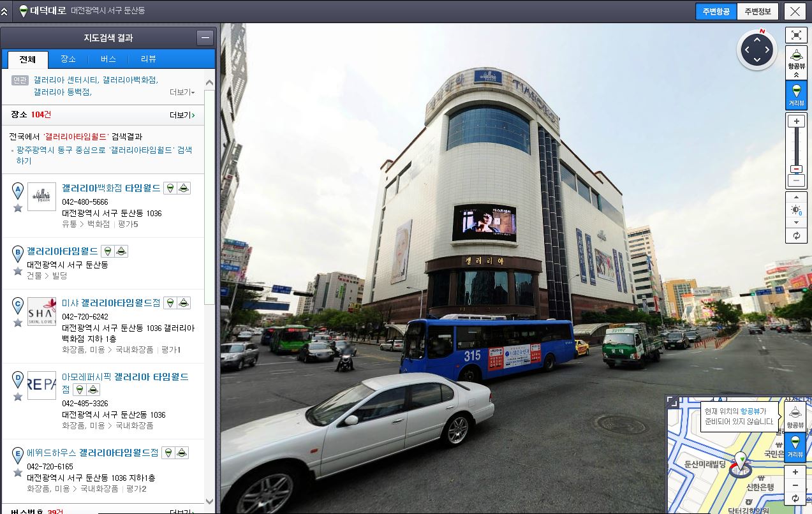Open street view for 아모레퍼시픽 result
The height and width of the screenshot is (514, 812).
click(79, 390)
